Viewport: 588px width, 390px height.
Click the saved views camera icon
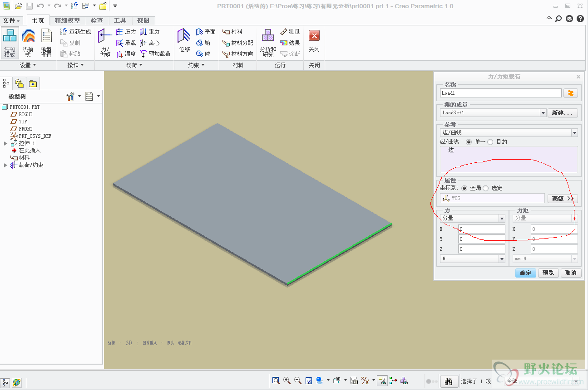pos(354,380)
